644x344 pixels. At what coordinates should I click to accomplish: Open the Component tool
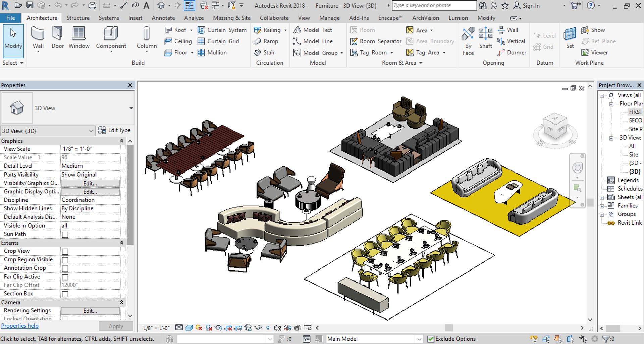(111, 39)
